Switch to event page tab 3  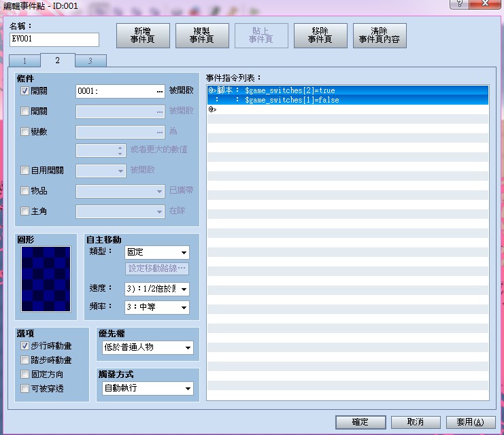(x=90, y=61)
